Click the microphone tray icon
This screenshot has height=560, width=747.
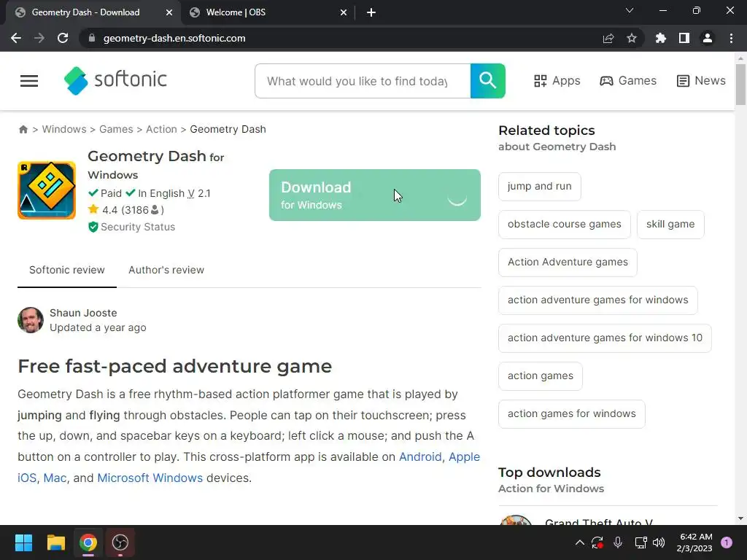pyautogui.click(x=617, y=542)
